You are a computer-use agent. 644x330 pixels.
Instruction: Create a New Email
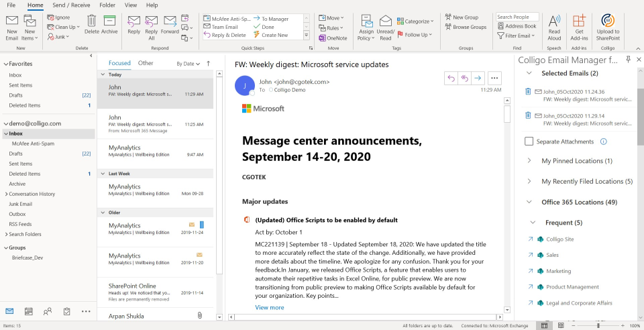12,27
